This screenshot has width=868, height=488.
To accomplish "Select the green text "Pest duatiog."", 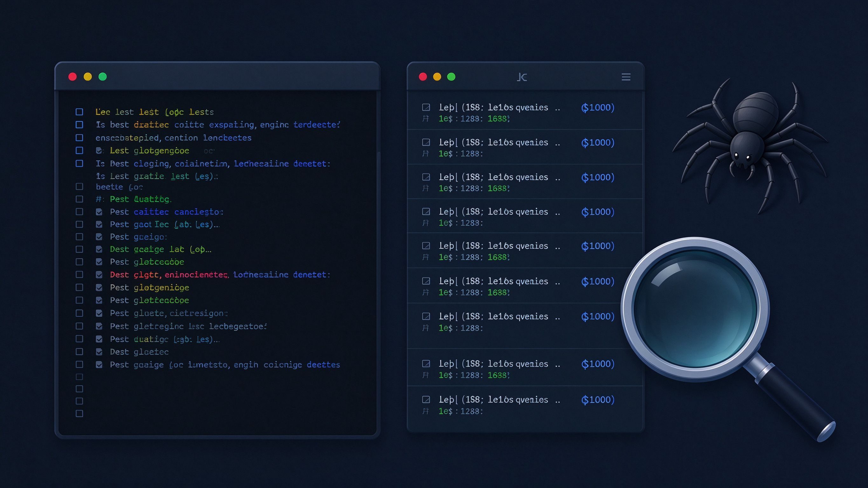I will click(141, 200).
